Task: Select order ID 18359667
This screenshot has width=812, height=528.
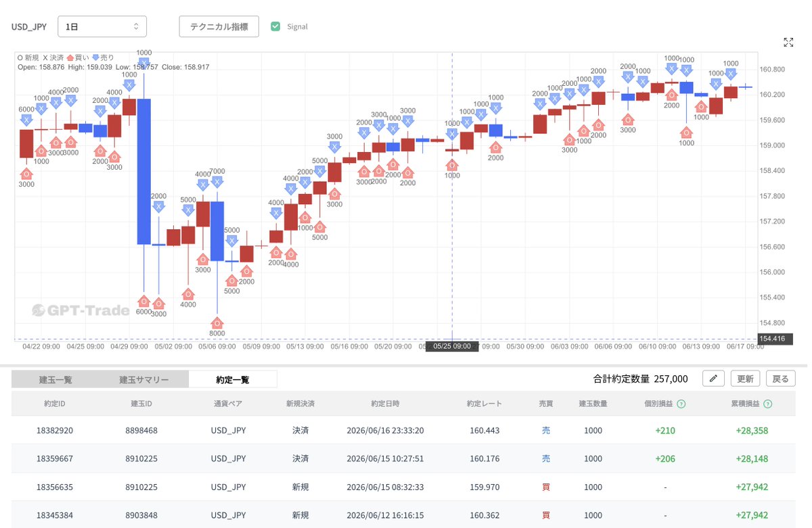Action: pos(55,458)
